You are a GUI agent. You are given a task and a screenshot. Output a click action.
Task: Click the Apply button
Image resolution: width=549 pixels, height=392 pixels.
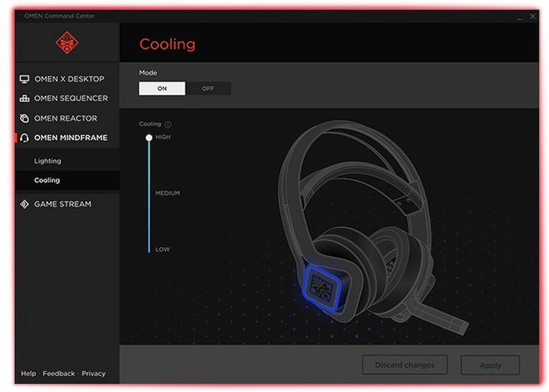coord(490,365)
